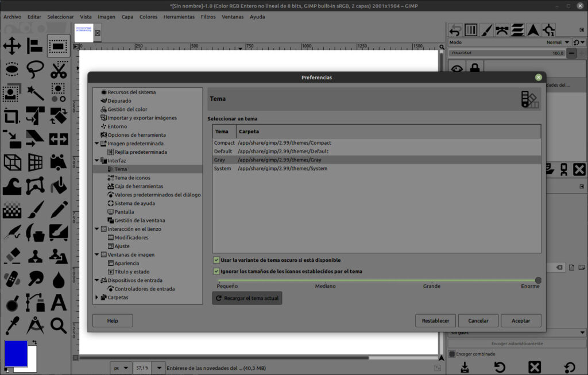Select the Eraser tool
The width and height of the screenshot is (588, 375).
pyautogui.click(x=12, y=256)
